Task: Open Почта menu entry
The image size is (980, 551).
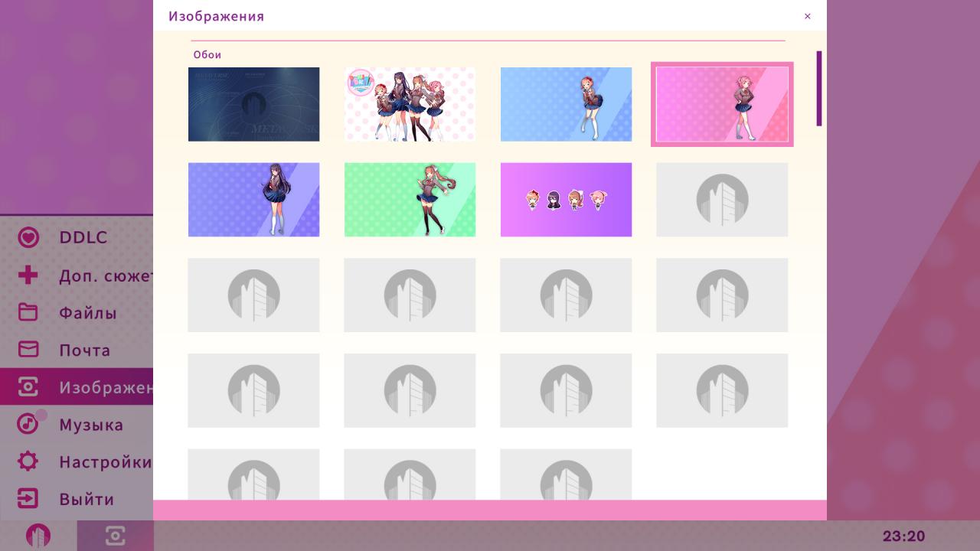Action: pos(77,350)
